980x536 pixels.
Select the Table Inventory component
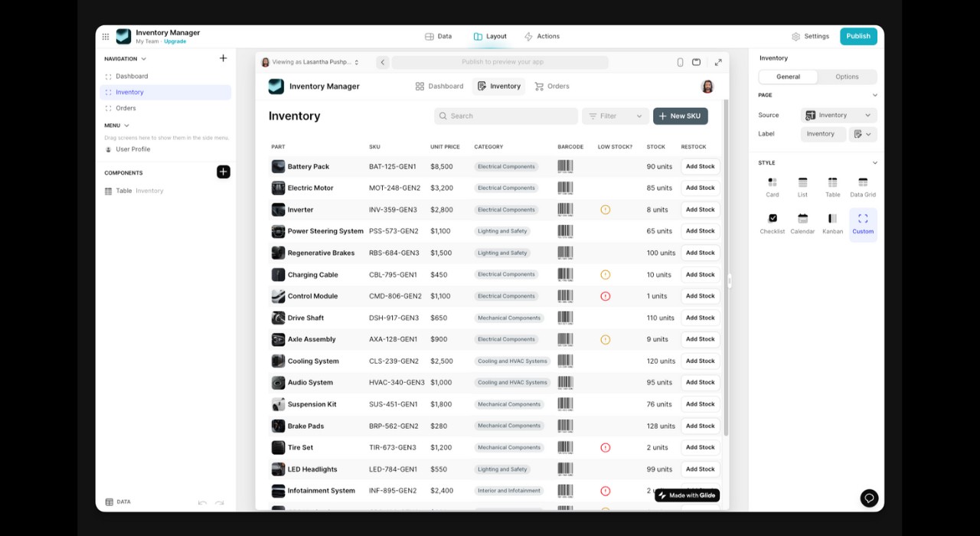click(x=165, y=191)
